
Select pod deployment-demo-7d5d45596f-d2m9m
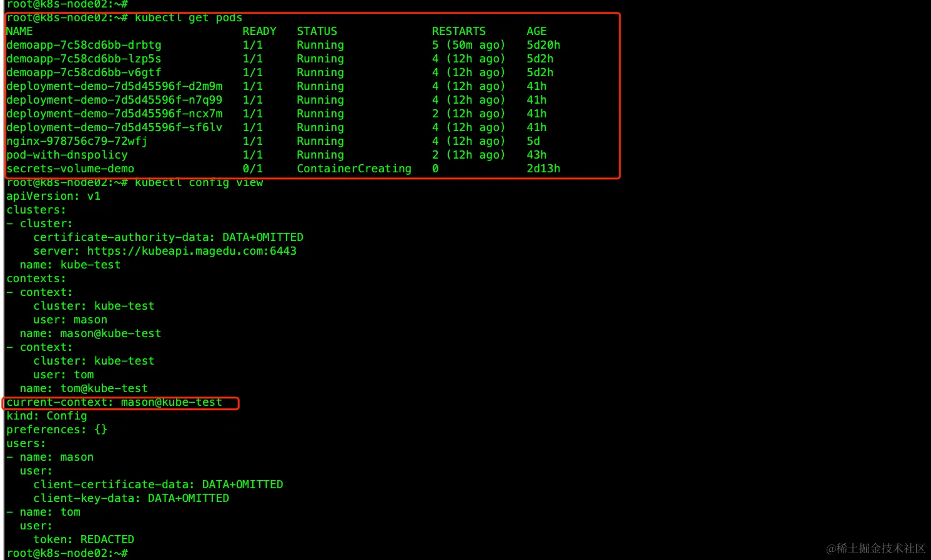click(x=114, y=86)
